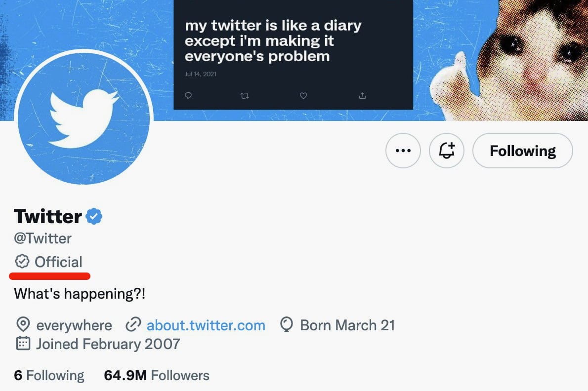
Task: Click the calendar icon beside Joined date
Action: click(23, 344)
